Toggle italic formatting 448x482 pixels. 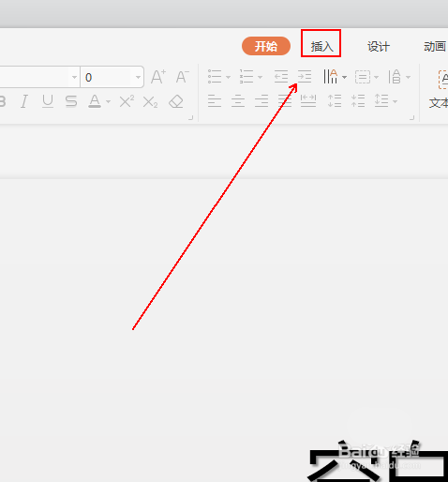(24, 101)
